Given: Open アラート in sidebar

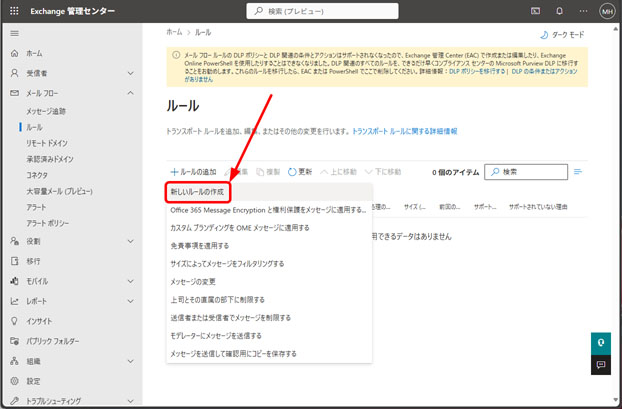Looking at the screenshot, I should click(36, 207).
